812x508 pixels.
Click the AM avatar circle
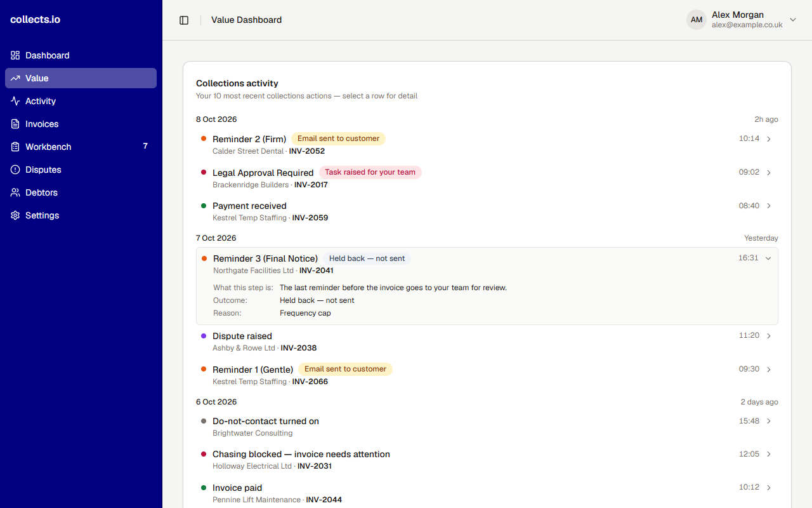click(697, 20)
